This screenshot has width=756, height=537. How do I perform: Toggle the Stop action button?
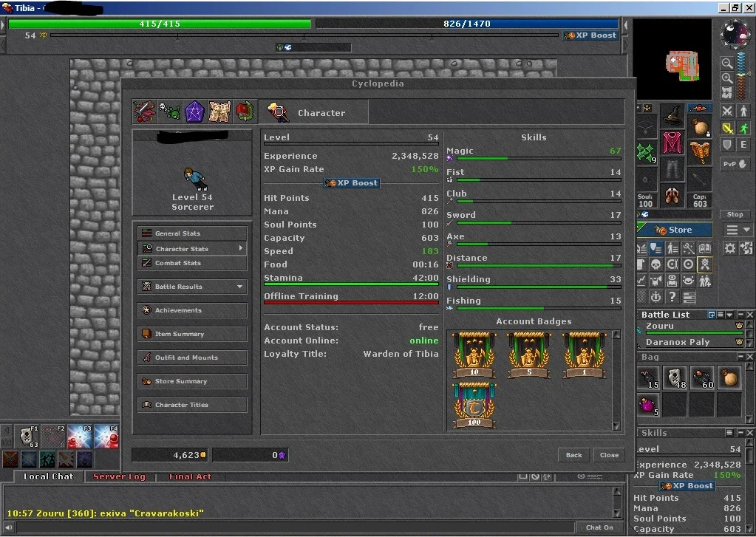point(735,214)
